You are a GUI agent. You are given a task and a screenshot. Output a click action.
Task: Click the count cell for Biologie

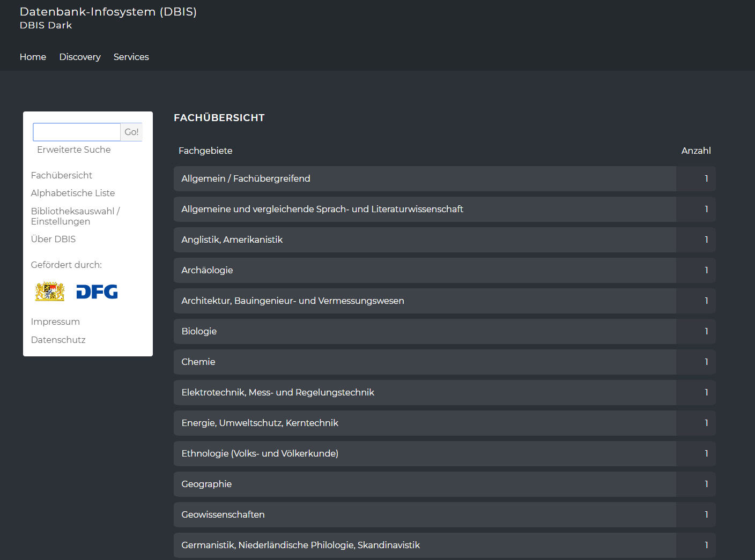coord(696,331)
